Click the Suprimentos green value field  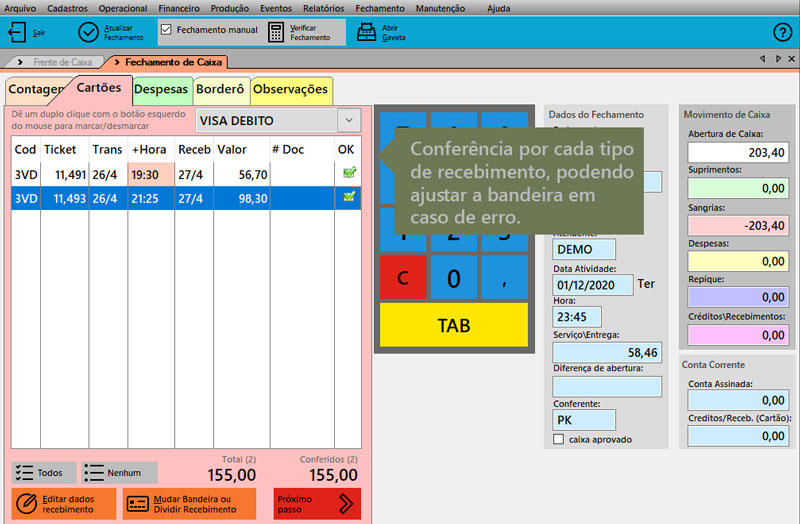click(x=738, y=188)
